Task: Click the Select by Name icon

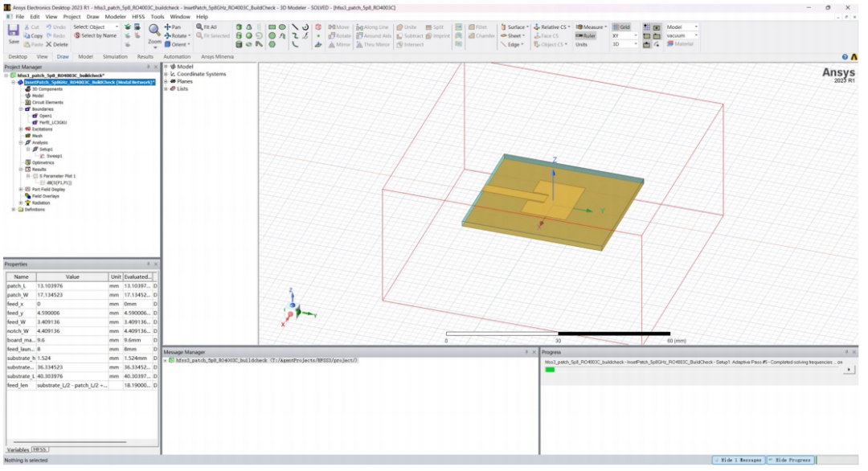Action: pyautogui.click(x=96, y=35)
